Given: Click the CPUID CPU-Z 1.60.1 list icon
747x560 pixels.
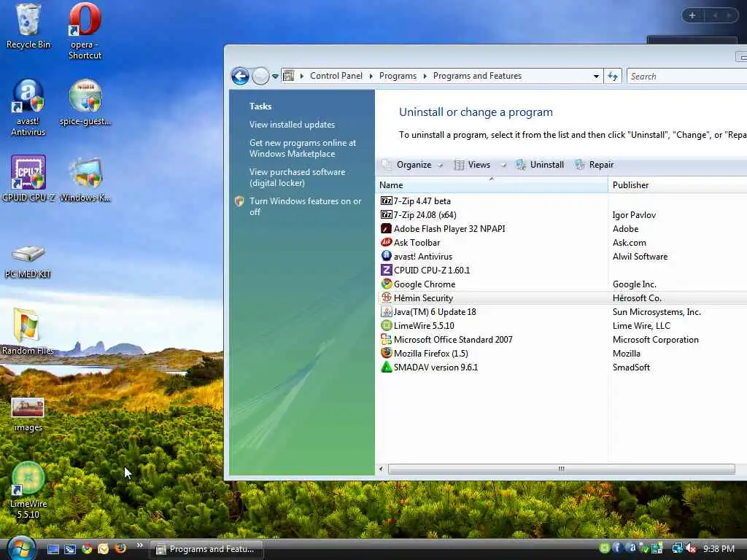Looking at the screenshot, I should pos(387,270).
